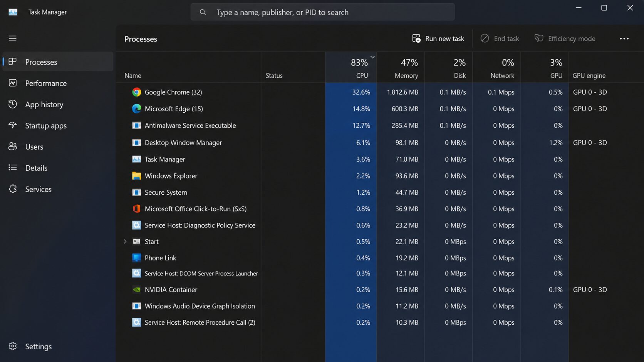The image size is (644, 362).
Task: Select the Microsoft Edge (15) row
Action: click(x=380, y=108)
